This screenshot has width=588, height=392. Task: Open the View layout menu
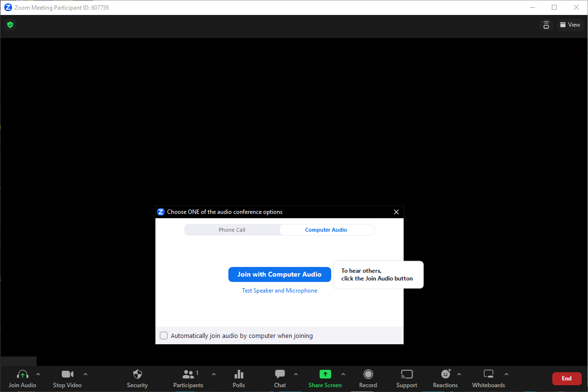tap(570, 25)
